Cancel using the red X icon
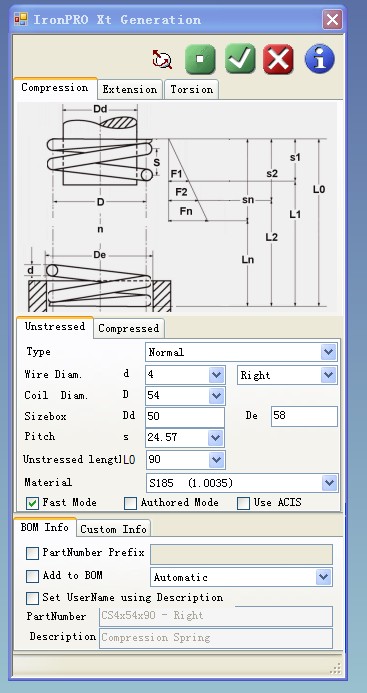This screenshot has height=693, width=367. coord(278,59)
